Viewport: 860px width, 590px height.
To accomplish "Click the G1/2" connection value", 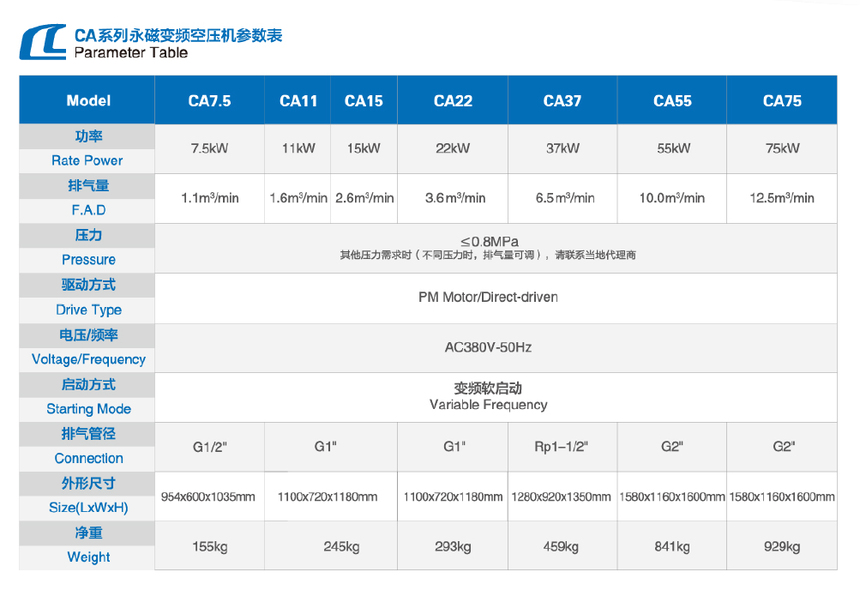I will [210, 447].
